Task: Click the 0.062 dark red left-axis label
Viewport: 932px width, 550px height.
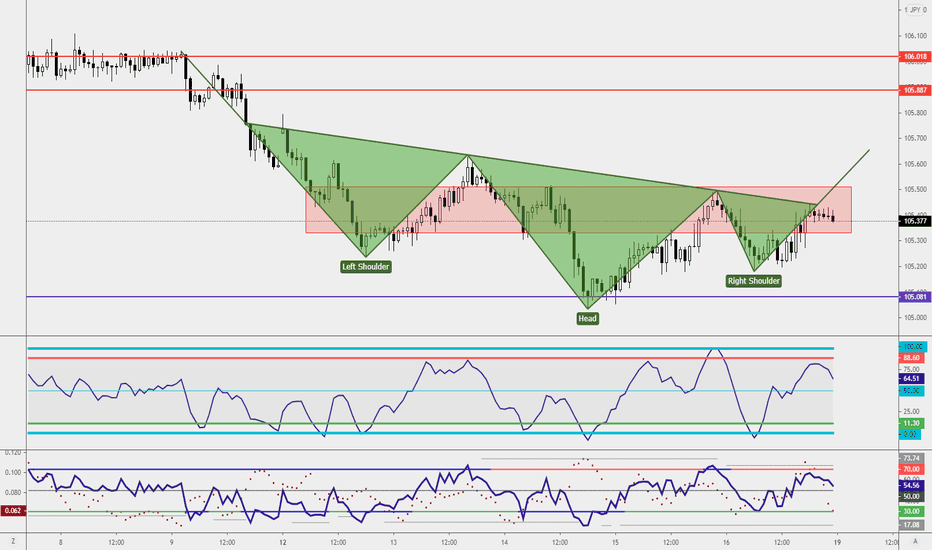Action: point(13,510)
